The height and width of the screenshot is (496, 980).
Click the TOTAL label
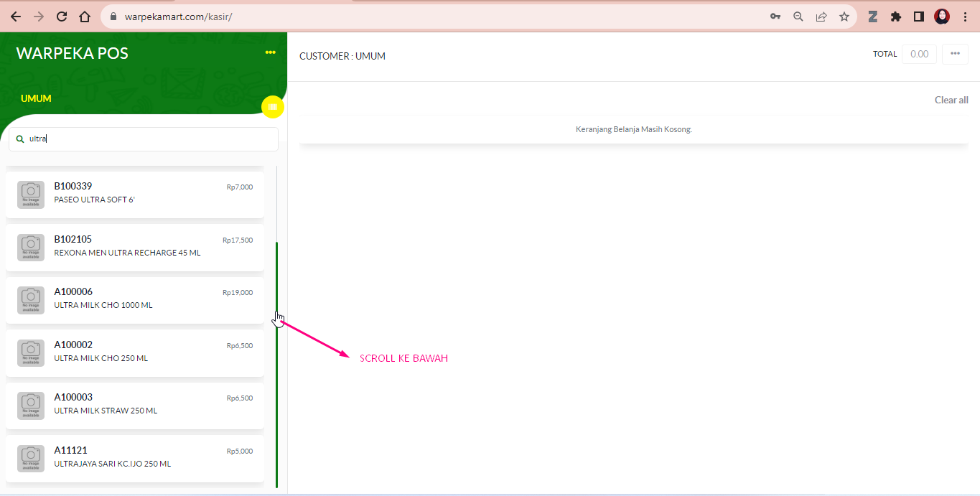click(x=885, y=54)
